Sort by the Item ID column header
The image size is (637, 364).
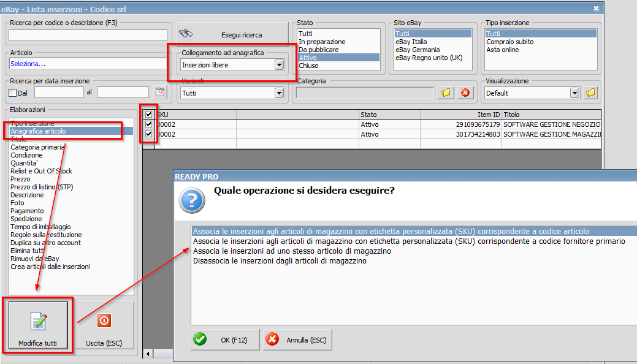[461, 115]
